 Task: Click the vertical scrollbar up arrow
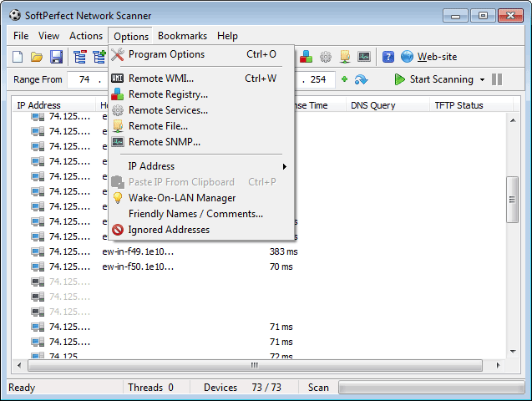point(513,120)
